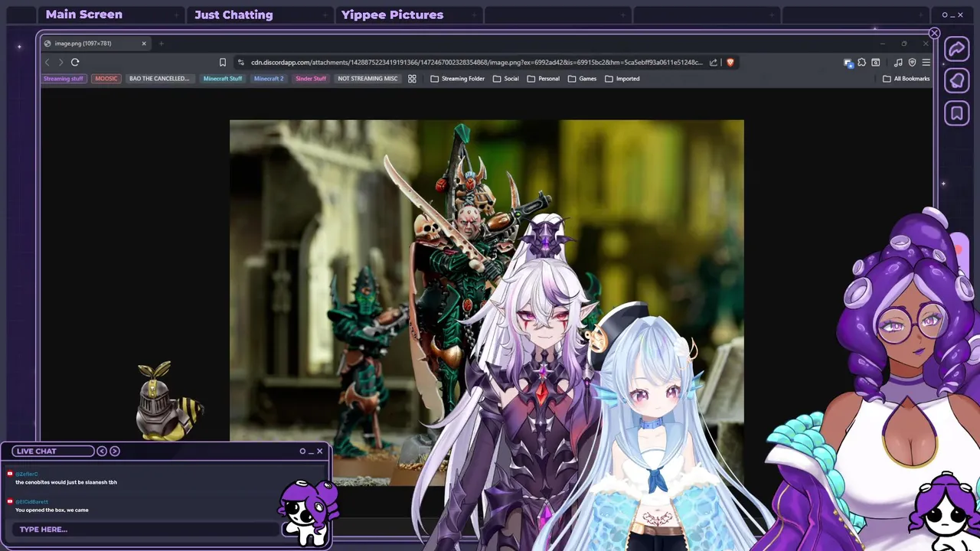Switch to the Yippee Pictures tab

tap(392, 15)
